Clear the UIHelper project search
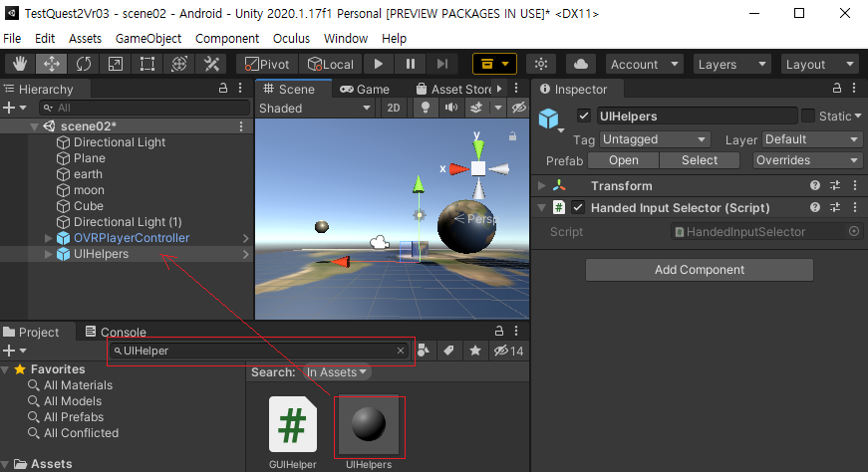Viewport: 868px width, 472px height. 401,351
